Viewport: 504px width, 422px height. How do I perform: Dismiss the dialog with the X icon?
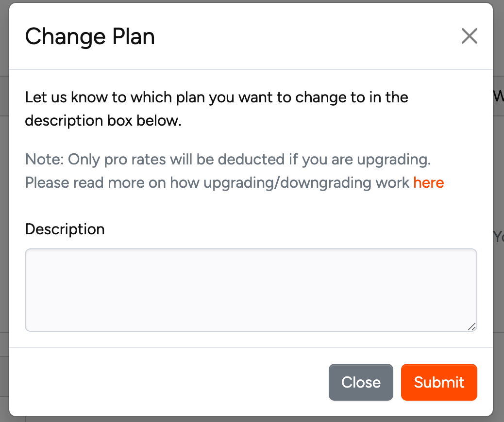click(x=469, y=36)
